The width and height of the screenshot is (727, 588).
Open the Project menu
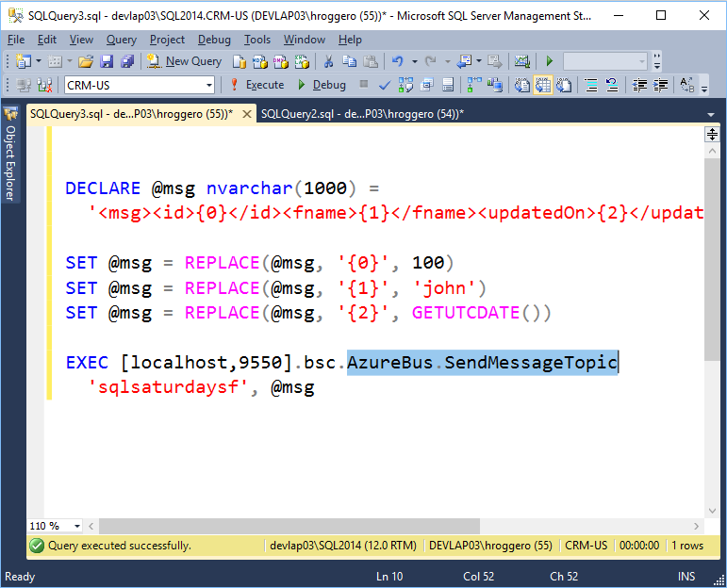(x=167, y=40)
